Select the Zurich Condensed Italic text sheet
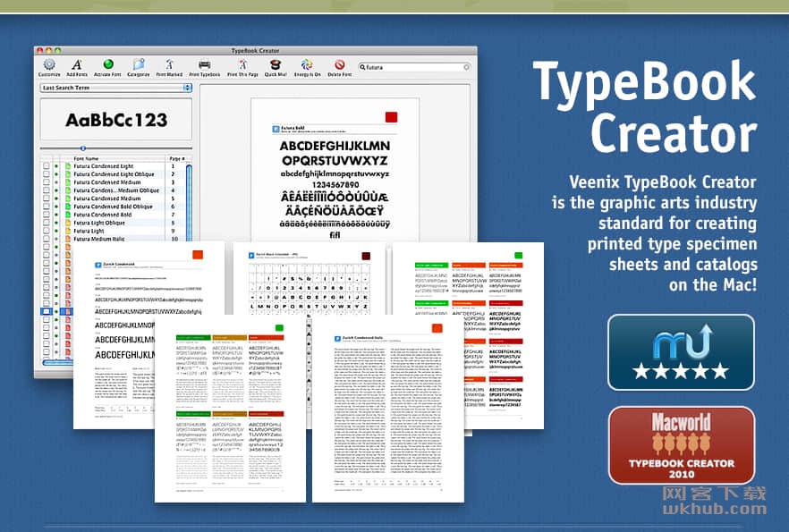Viewport: 789px width, 532px height. [387, 409]
